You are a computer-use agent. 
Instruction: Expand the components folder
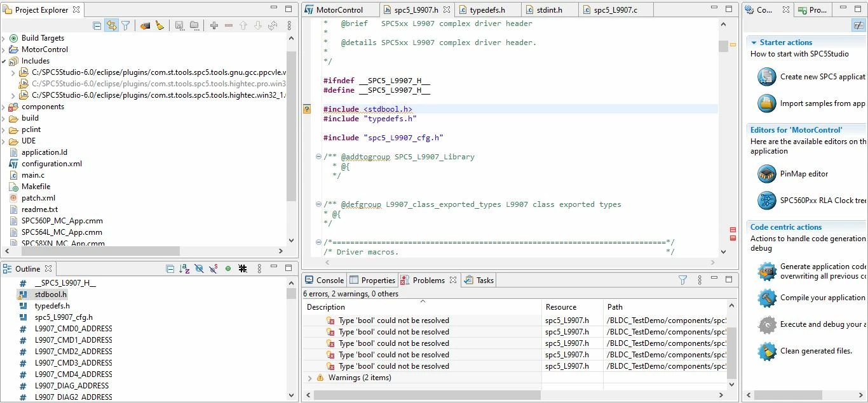click(4, 107)
